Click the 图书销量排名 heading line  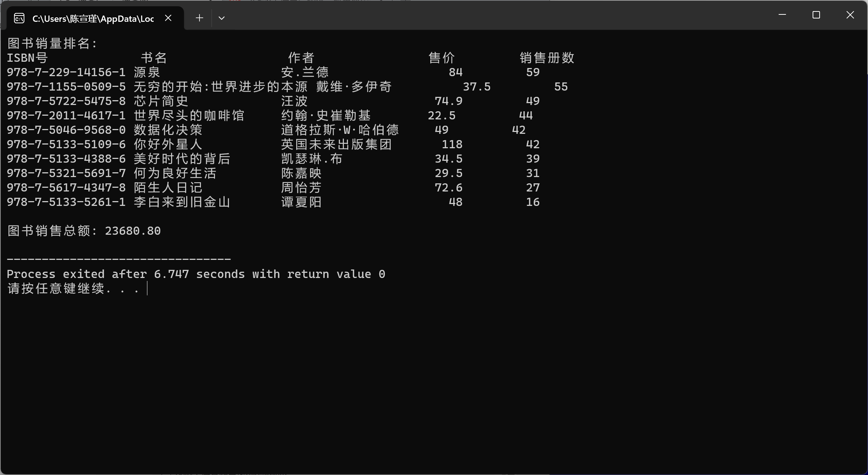click(x=52, y=44)
